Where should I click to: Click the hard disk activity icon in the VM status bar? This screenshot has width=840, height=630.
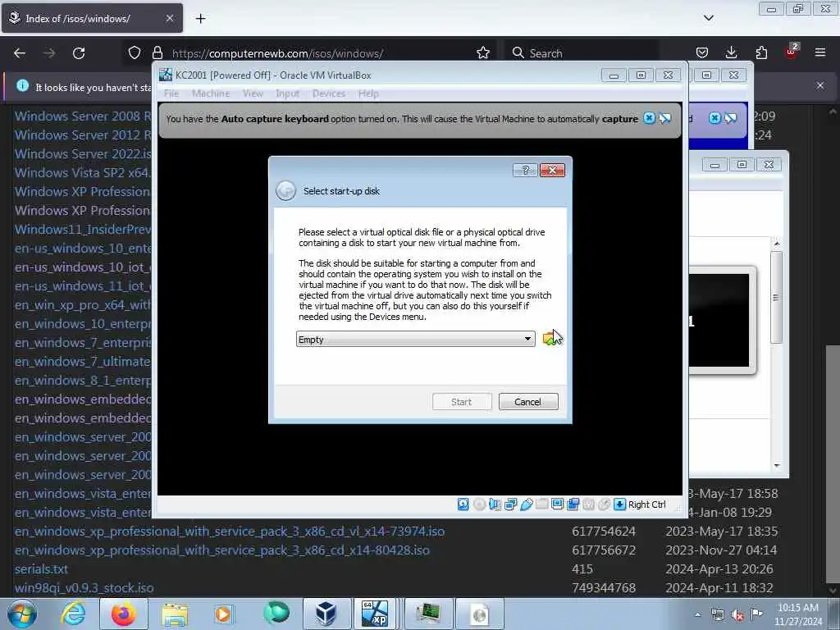click(x=463, y=504)
